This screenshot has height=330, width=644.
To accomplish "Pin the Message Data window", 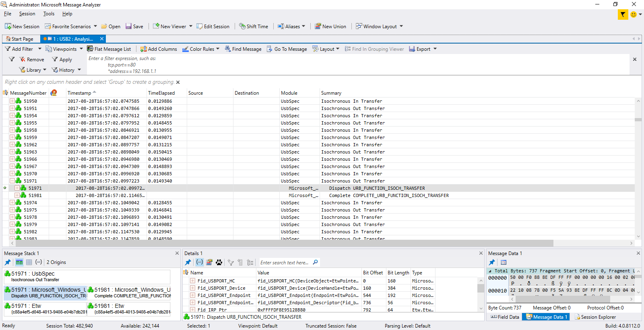I will click(492, 262).
